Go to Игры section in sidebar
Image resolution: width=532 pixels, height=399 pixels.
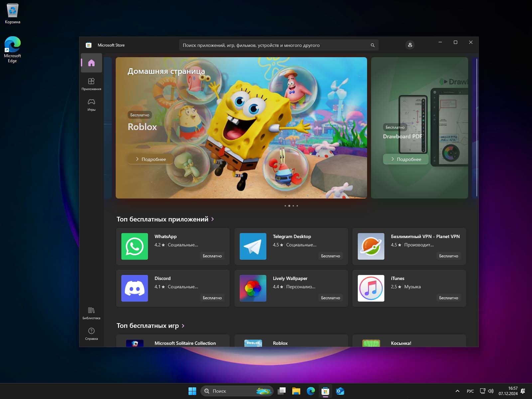tap(91, 104)
